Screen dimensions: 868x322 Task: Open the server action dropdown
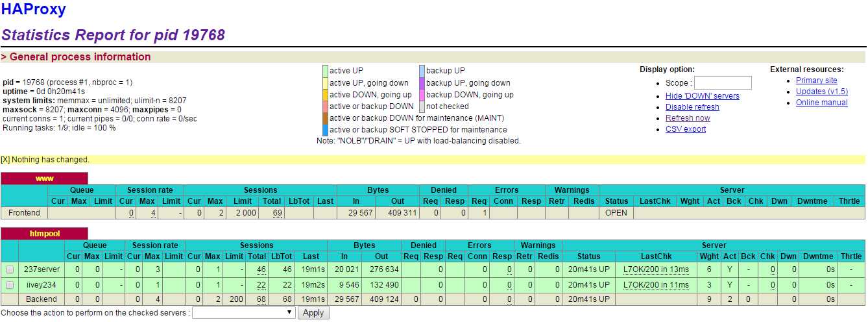[x=244, y=313]
